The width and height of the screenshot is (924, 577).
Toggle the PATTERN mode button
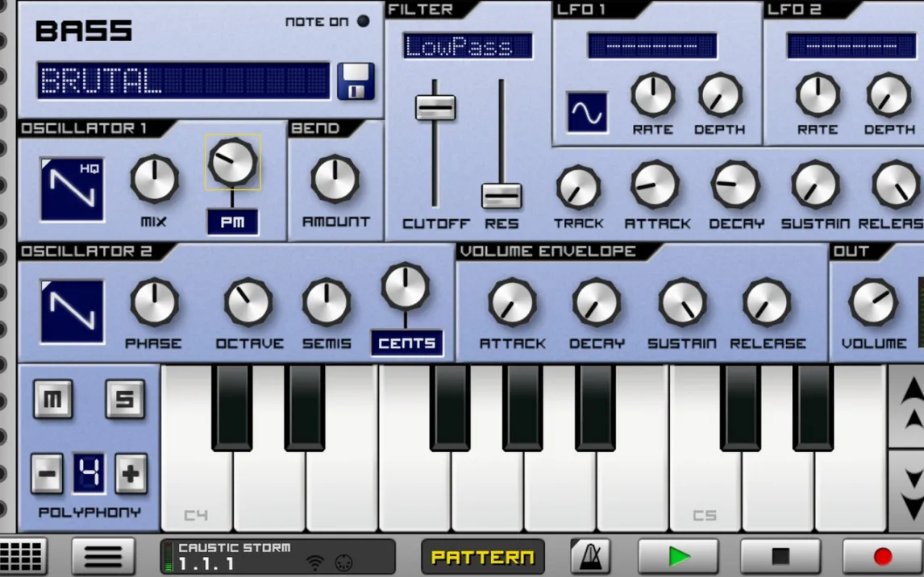pyautogui.click(x=482, y=557)
